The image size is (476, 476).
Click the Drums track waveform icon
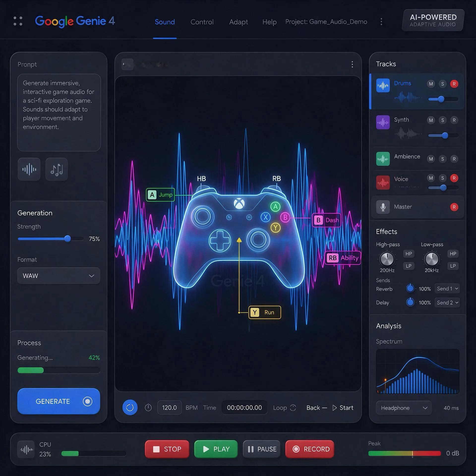[383, 86]
